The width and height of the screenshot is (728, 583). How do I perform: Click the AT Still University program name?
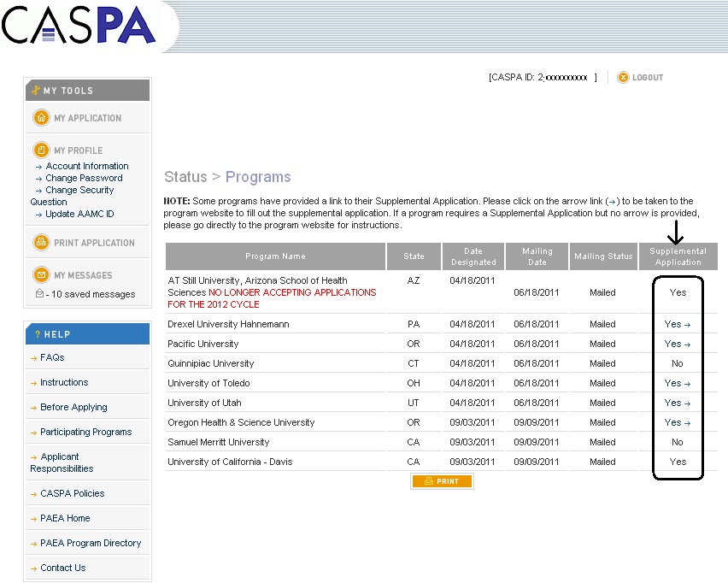pyautogui.click(x=257, y=286)
